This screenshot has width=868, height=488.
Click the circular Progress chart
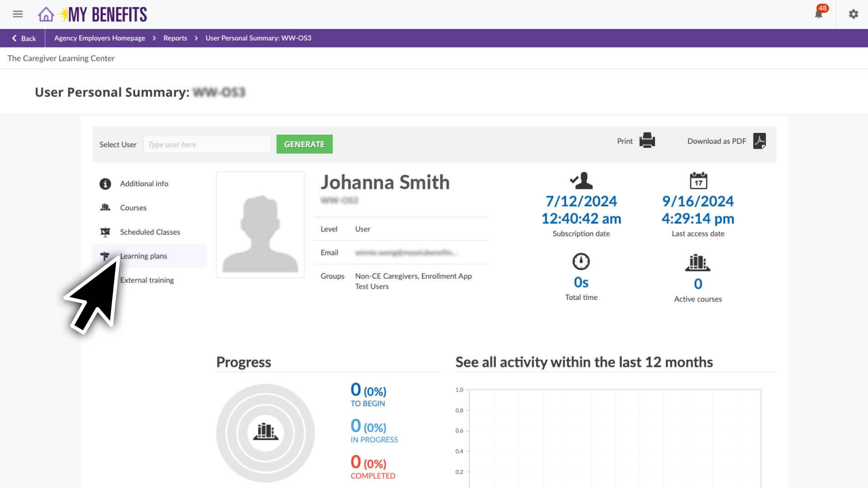(x=265, y=432)
